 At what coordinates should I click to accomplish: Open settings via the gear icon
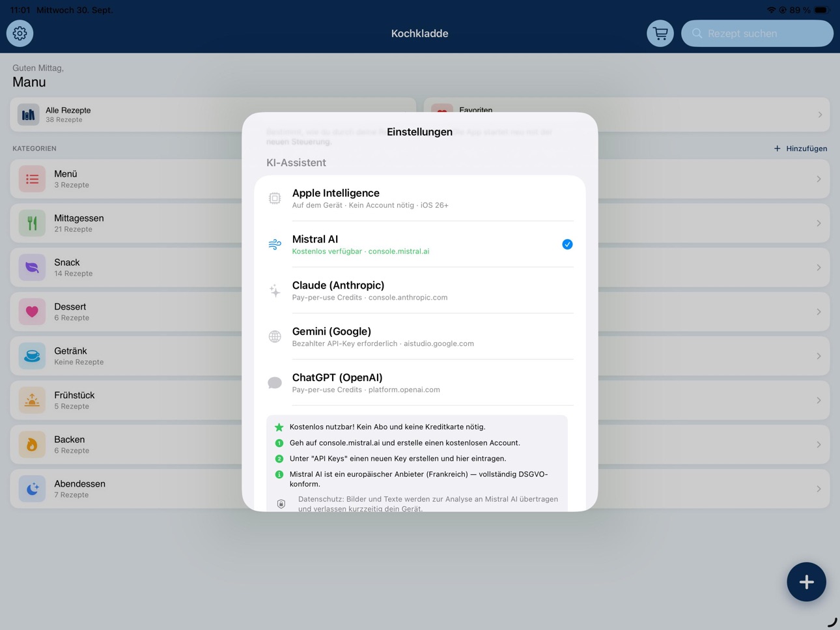pos(20,33)
